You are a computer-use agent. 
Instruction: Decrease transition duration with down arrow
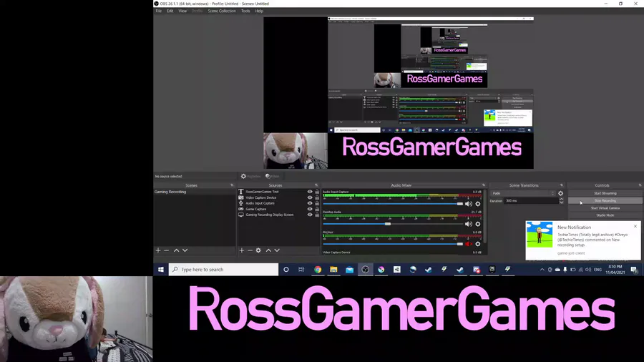click(x=562, y=202)
